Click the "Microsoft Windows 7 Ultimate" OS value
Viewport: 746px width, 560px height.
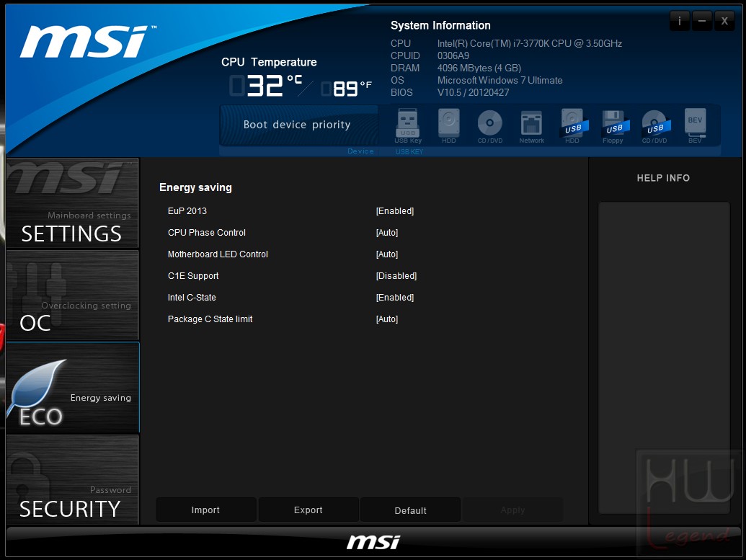tap(500, 81)
